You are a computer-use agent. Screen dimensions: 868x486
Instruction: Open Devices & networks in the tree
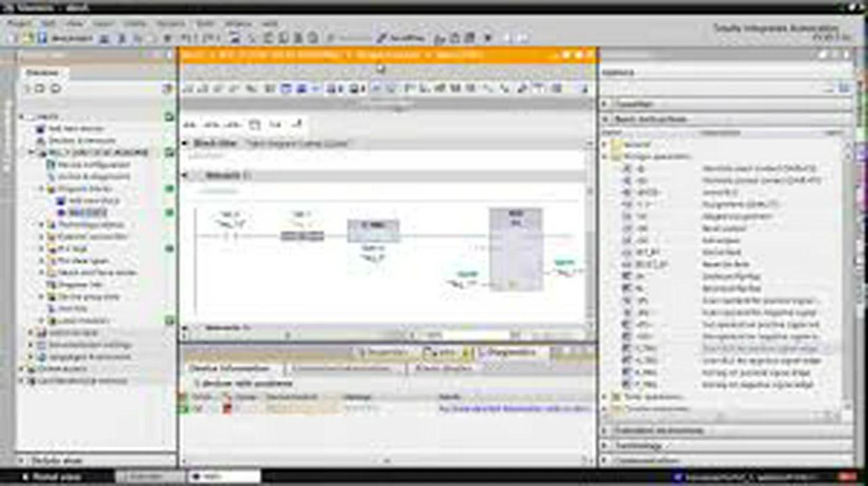pyautogui.click(x=83, y=140)
